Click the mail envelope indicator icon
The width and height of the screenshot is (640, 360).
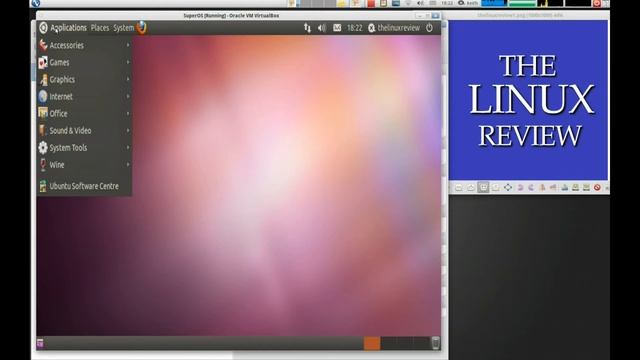click(x=337, y=28)
